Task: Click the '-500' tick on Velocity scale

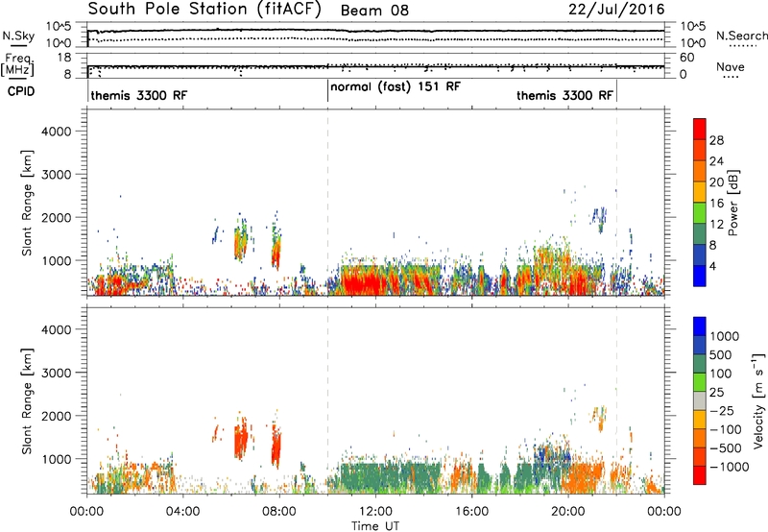Action: pyautogui.click(x=726, y=448)
